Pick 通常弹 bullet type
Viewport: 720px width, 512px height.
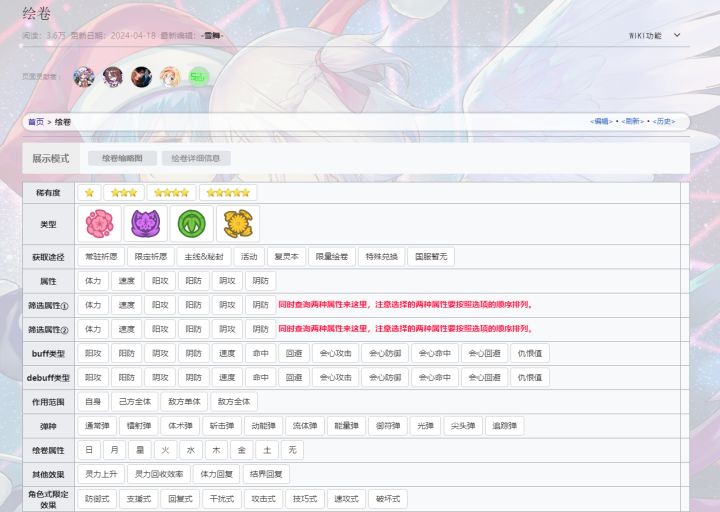tap(97, 426)
